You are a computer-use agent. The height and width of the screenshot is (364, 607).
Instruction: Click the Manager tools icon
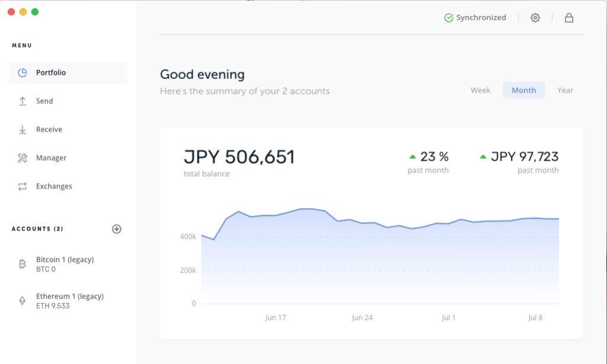[x=23, y=158]
